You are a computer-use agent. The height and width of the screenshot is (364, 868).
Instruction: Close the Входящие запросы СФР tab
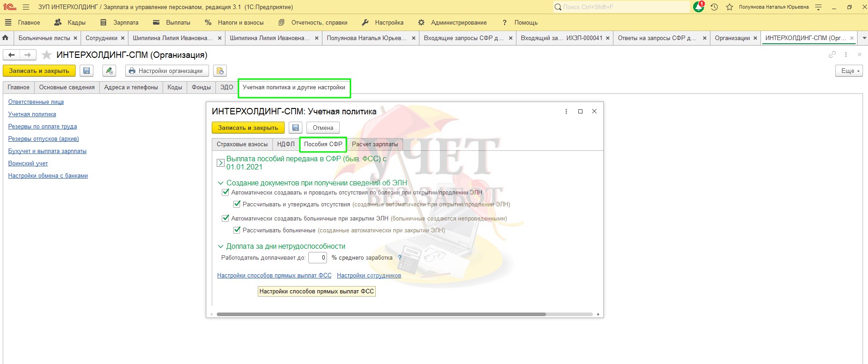pos(511,38)
